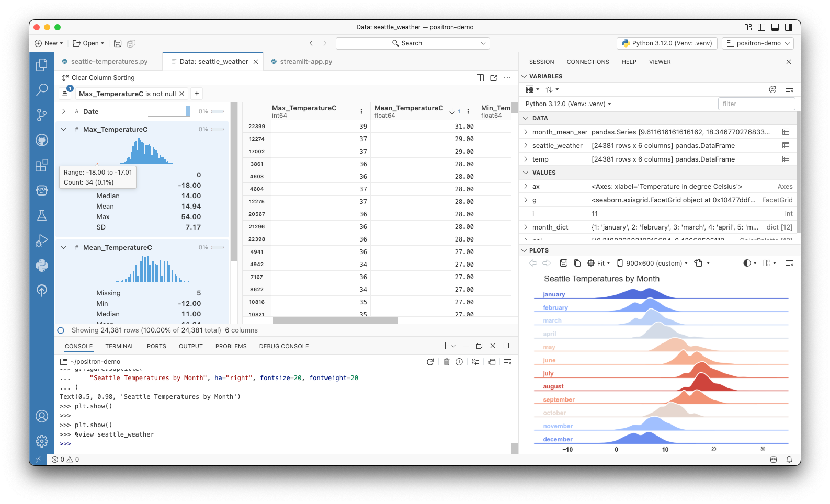This screenshot has width=830, height=504.
Task: Copy plot to clipboard icon
Action: 577,263
